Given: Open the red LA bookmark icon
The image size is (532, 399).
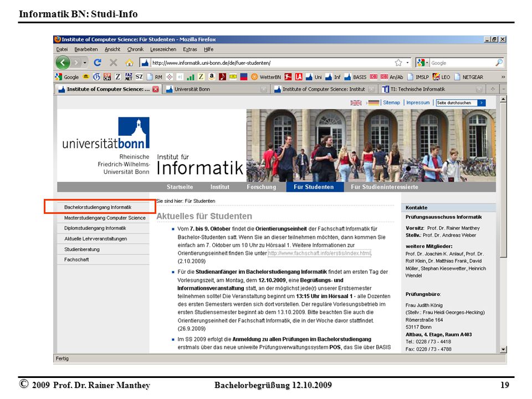Looking at the screenshot, I should click(x=299, y=77).
